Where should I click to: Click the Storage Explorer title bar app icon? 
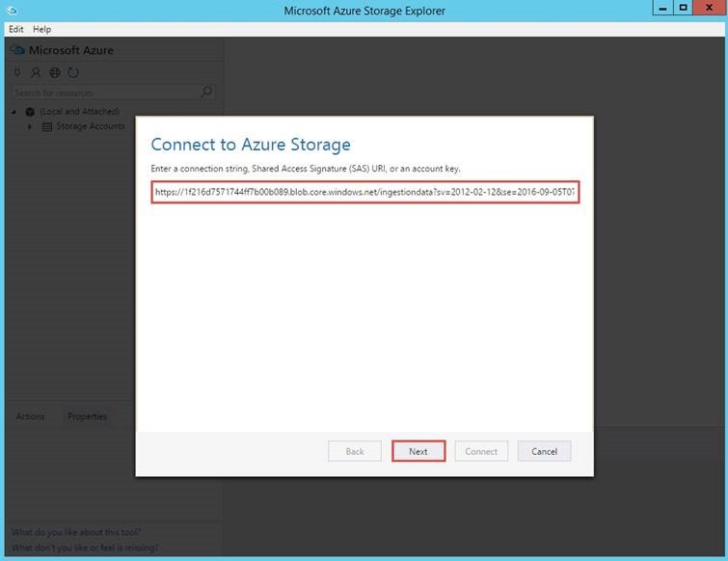[x=13, y=11]
